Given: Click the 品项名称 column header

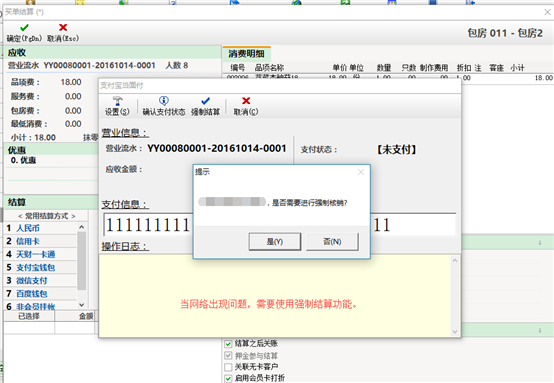Looking at the screenshot, I should 269,67.
